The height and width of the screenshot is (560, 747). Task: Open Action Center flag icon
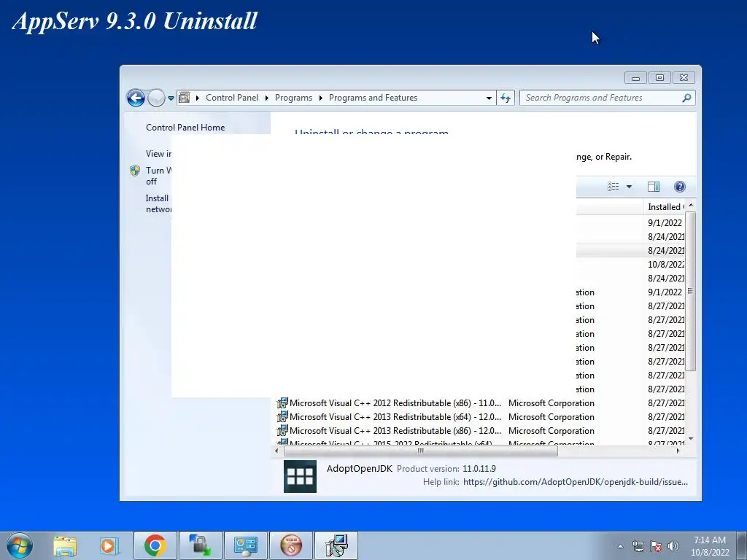pos(656,546)
